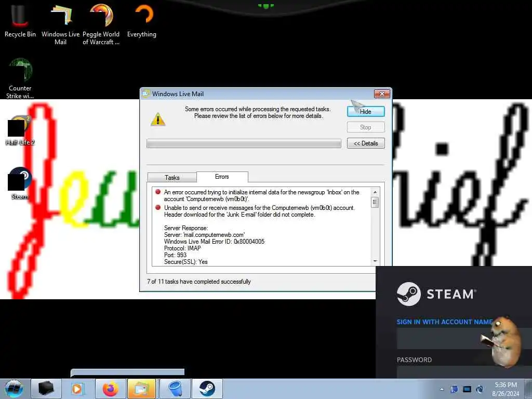Click the red dot of the Inbox error
This screenshot has height=399, width=532.
158,192
